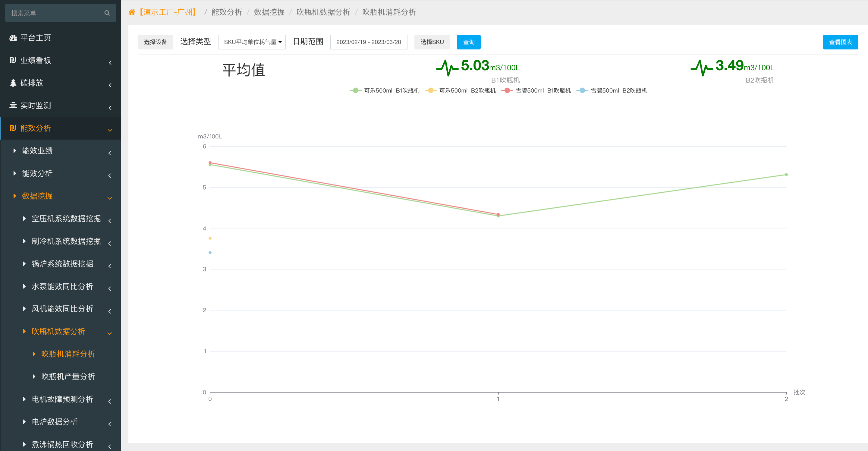868x451 pixels.
Task: Click the 数据挖掘 breadcrumb link
Action: click(269, 12)
